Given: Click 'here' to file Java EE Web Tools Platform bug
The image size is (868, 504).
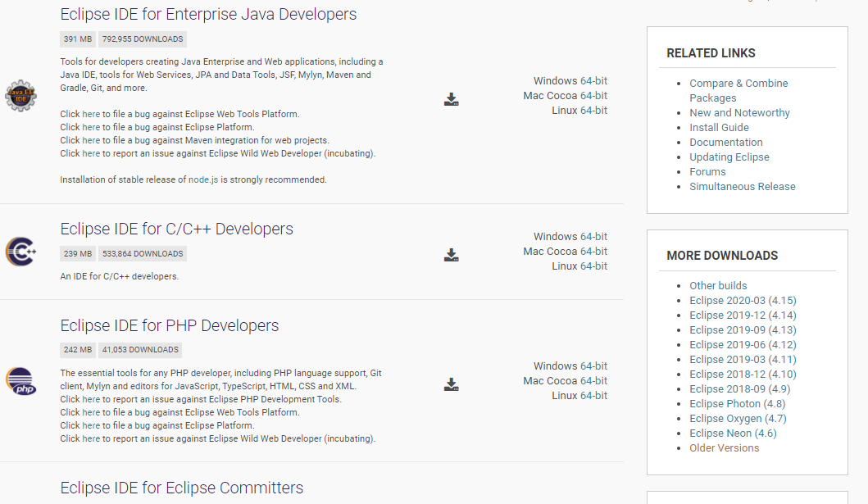Looking at the screenshot, I should pyautogui.click(x=91, y=114).
